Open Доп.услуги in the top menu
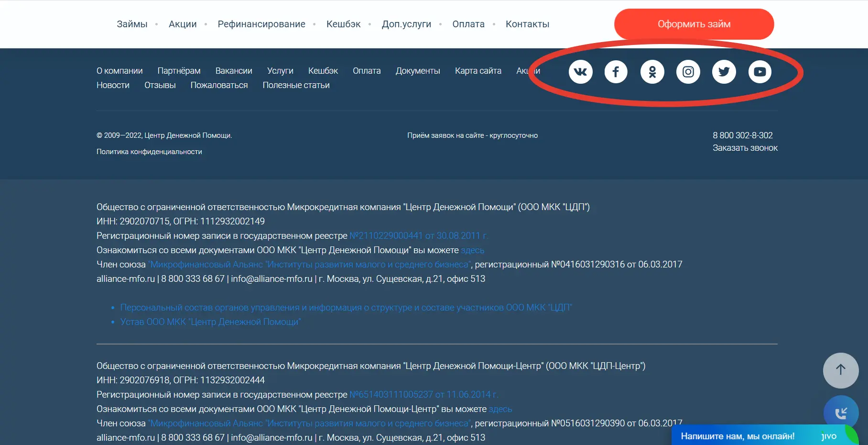The image size is (868, 445). click(406, 24)
